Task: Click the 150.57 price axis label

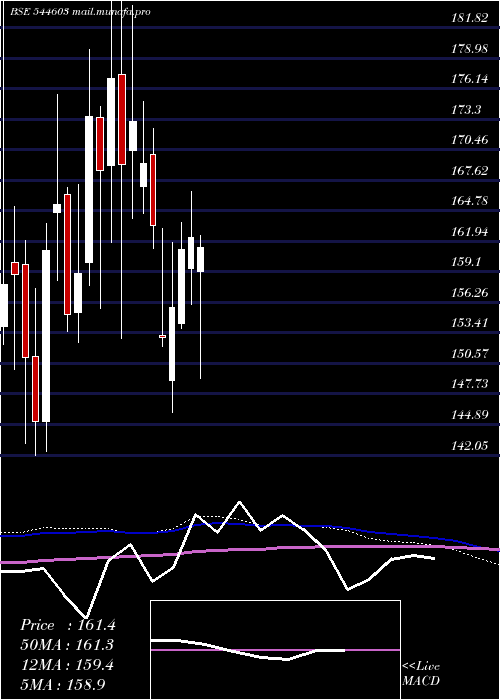Action: click(x=469, y=354)
